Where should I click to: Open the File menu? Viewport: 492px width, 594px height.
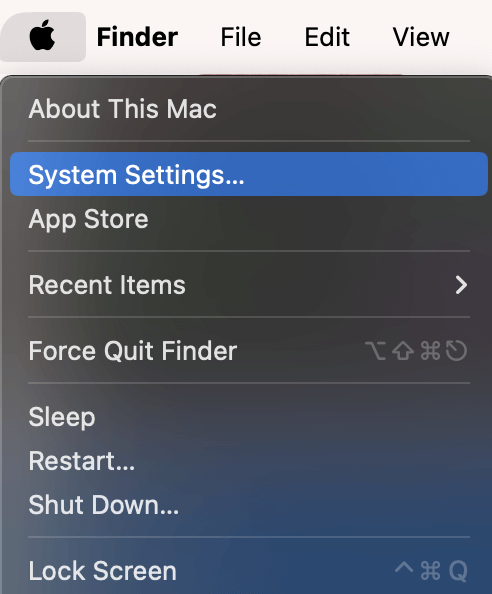pos(241,37)
